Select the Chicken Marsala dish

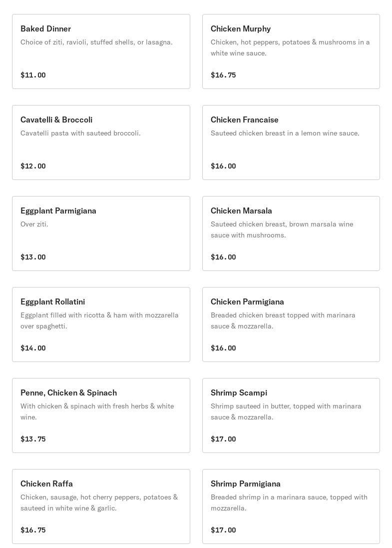pyautogui.click(x=291, y=233)
